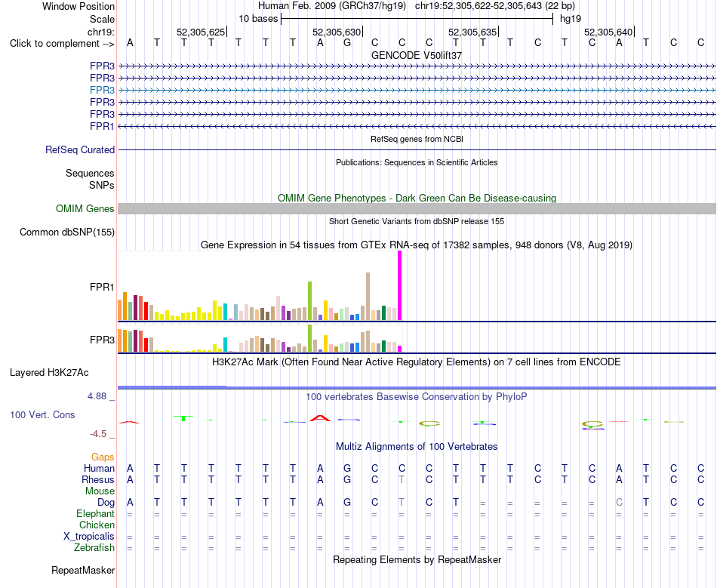Click the tall tan bar in FPR1 chart
The width and height of the screenshot is (717, 588).
click(x=368, y=297)
